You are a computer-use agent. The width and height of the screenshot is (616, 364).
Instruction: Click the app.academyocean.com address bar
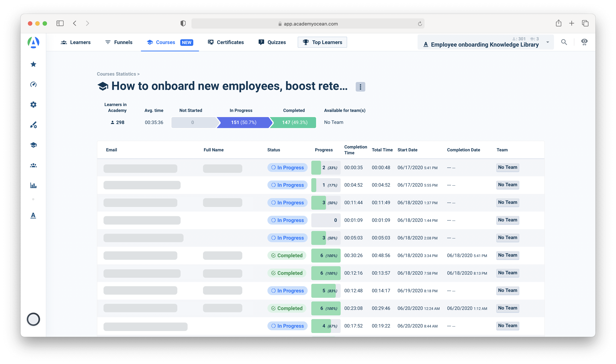coord(308,23)
